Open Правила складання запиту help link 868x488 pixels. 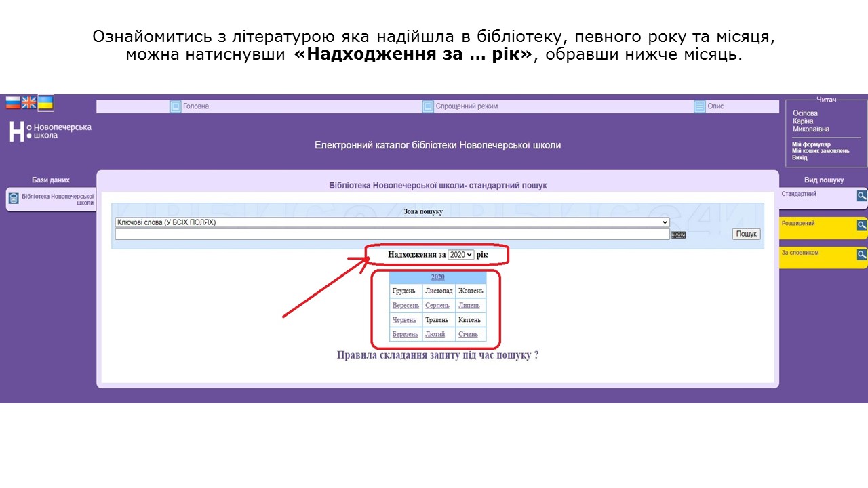click(x=437, y=355)
